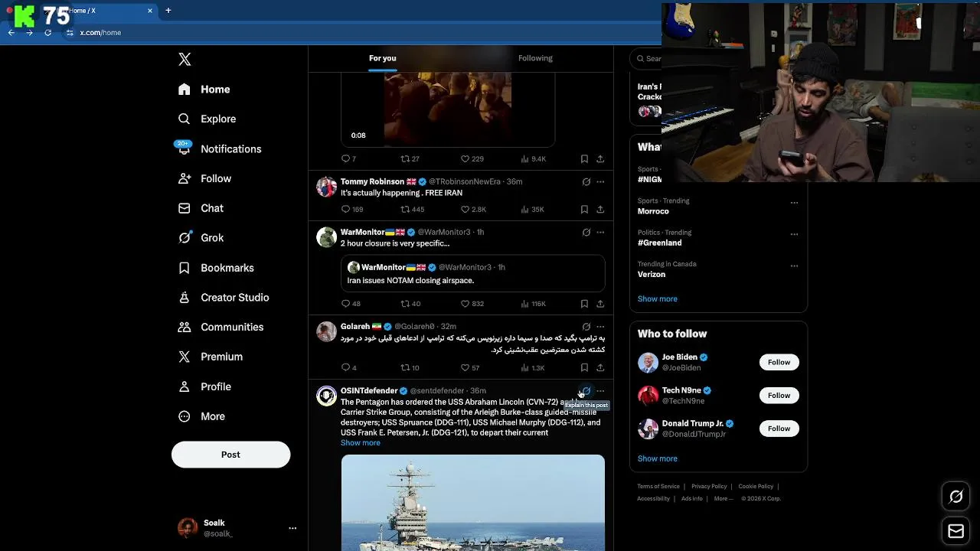Image resolution: width=980 pixels, height=551 pixels.
Task: Repost WarMonitor's 2 hour closure post
Action: coord(410,304)
